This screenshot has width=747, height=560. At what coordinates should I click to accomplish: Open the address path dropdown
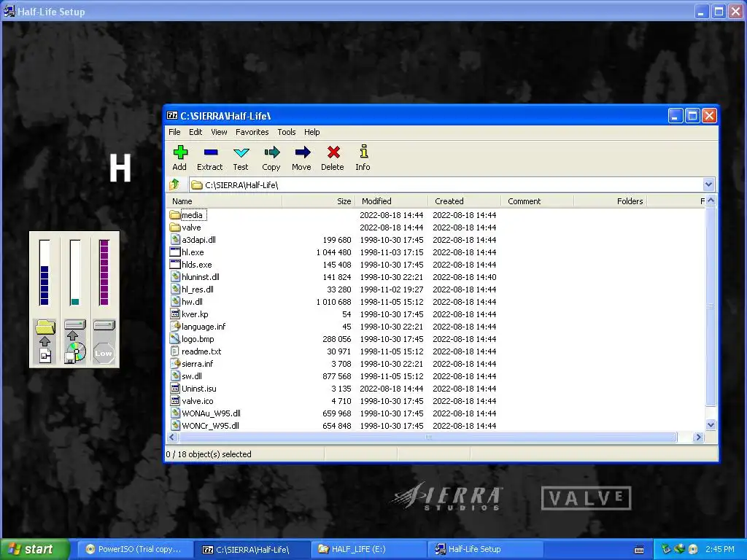pos(708,184)
